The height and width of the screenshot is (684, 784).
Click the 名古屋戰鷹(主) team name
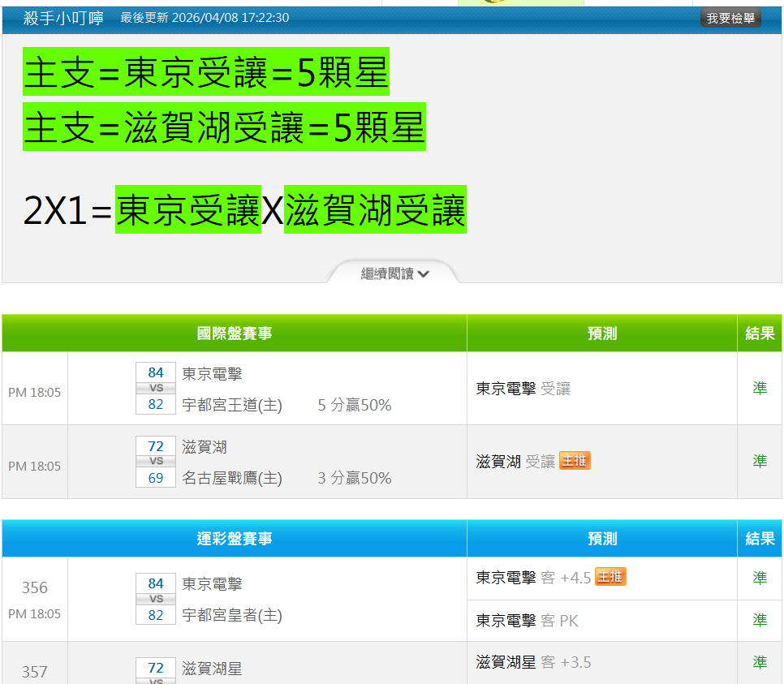pos(232,478)
